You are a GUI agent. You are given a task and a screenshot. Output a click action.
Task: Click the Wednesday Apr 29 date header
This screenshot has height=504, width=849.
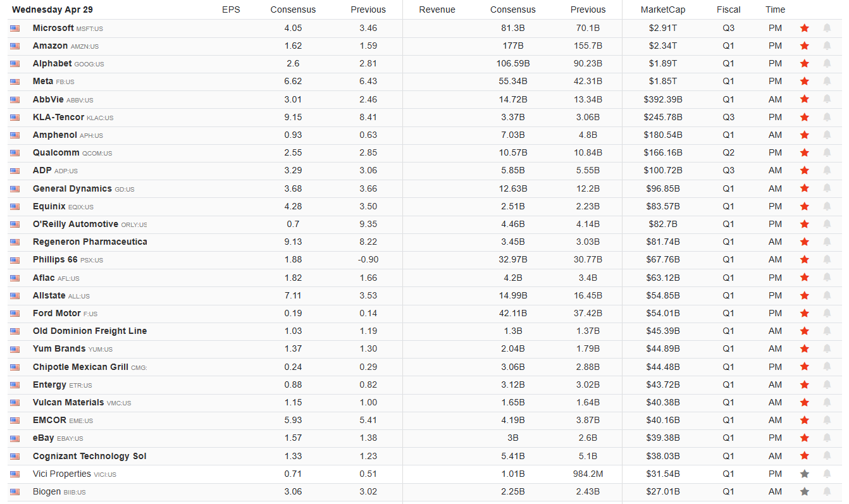[x=52, y=9]
